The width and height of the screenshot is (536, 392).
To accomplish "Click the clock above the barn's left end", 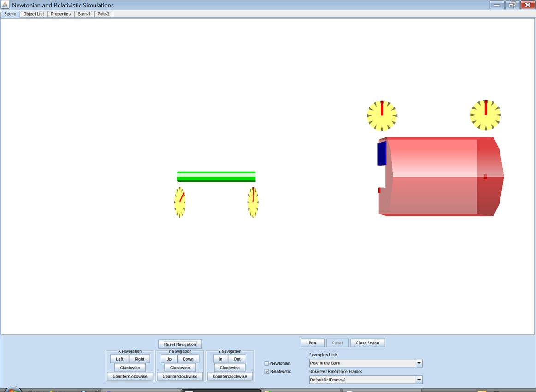I will [382, 115].
